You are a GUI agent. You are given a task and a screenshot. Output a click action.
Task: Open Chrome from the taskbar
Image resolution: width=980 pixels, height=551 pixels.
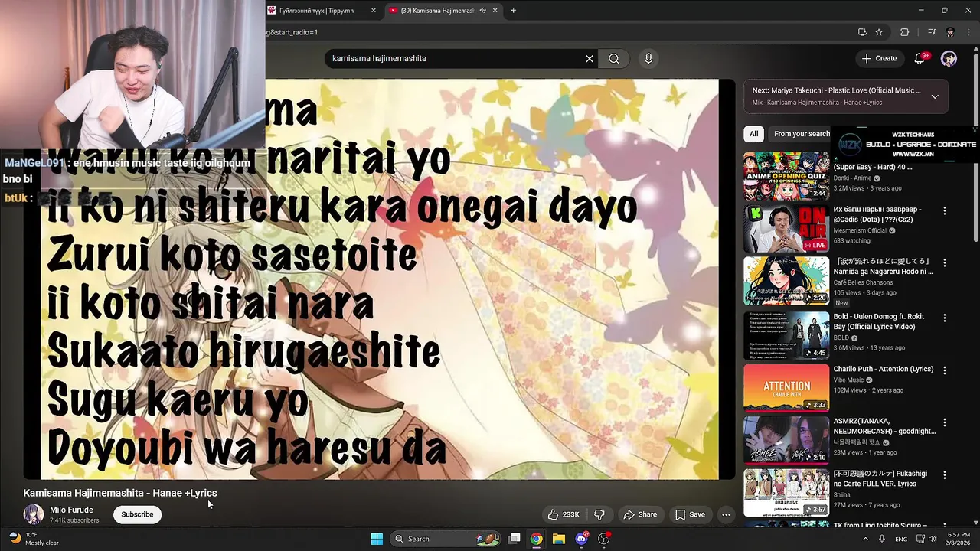click(537, 539)
